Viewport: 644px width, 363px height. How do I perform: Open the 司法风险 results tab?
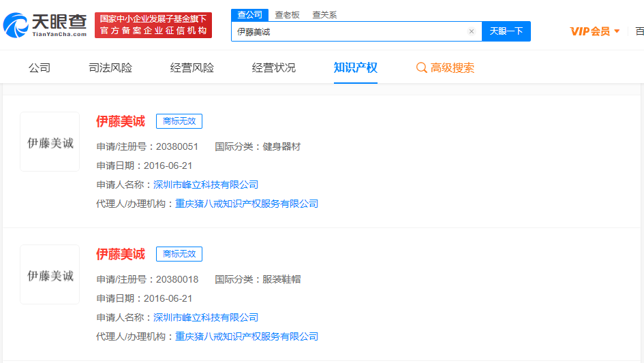[110, 67]
